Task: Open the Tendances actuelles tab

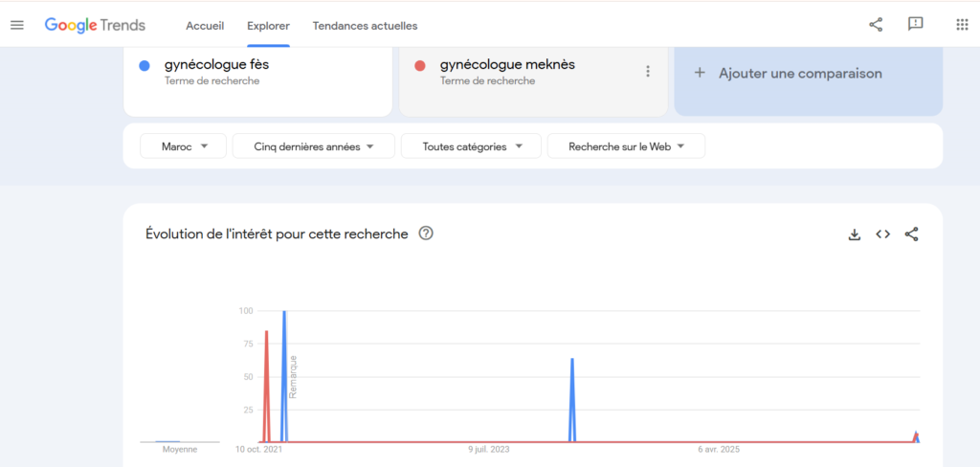Action: (x=365, y=26)
